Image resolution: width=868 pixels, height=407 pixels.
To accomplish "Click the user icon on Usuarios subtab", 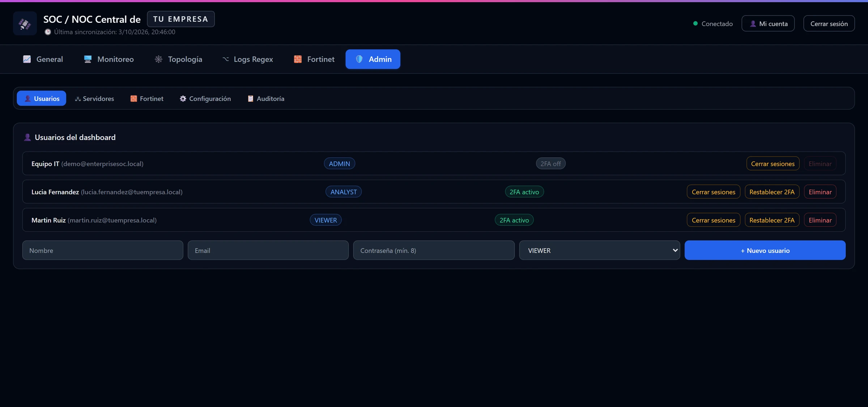I will pos(27,99).
